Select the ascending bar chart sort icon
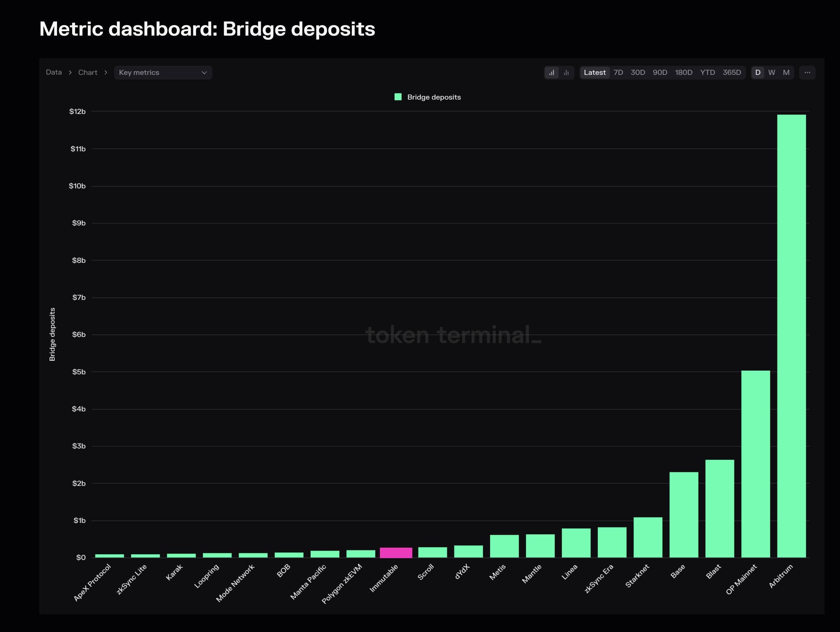The image size is (840, 632). tap(551, 72)
